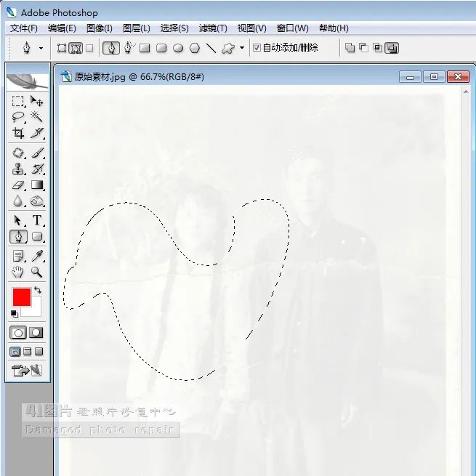Select the Magic Wand tool

point(37,117)
